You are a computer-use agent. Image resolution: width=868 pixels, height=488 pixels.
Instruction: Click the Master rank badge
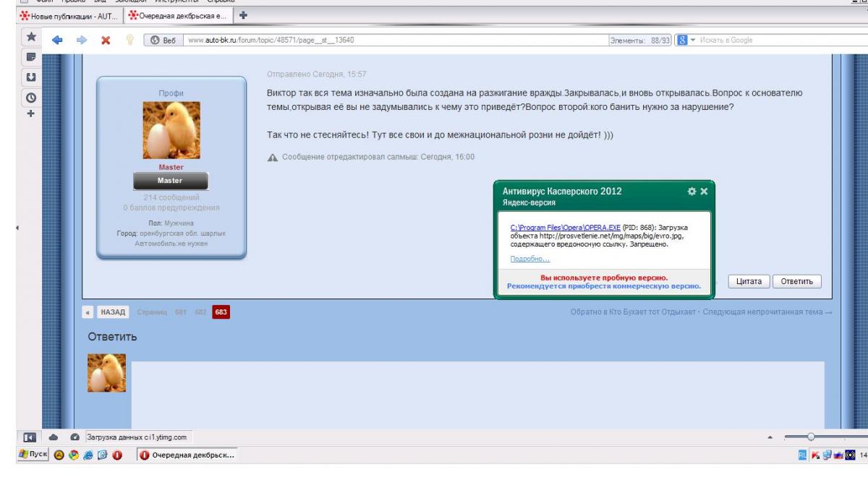(171, 181)
